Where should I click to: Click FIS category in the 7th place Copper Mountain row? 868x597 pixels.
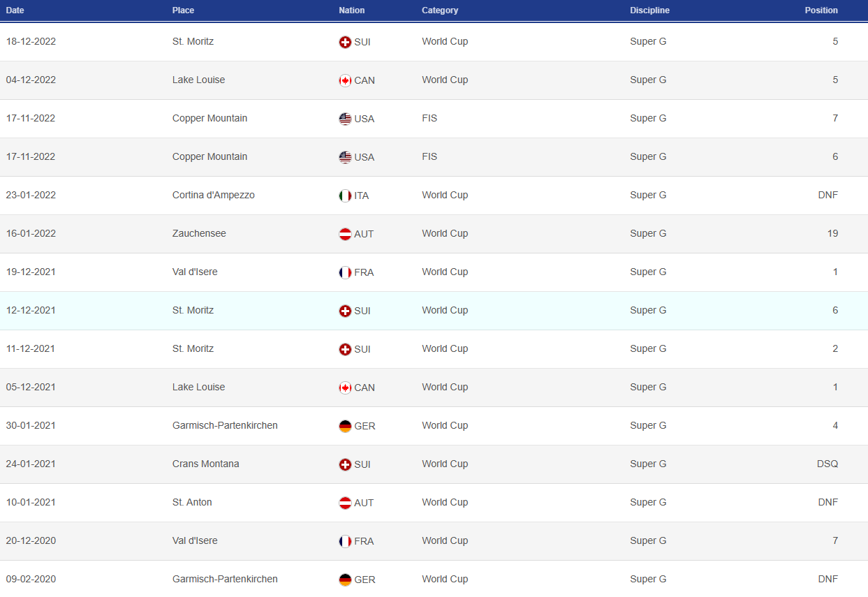(x=429, y=118)
